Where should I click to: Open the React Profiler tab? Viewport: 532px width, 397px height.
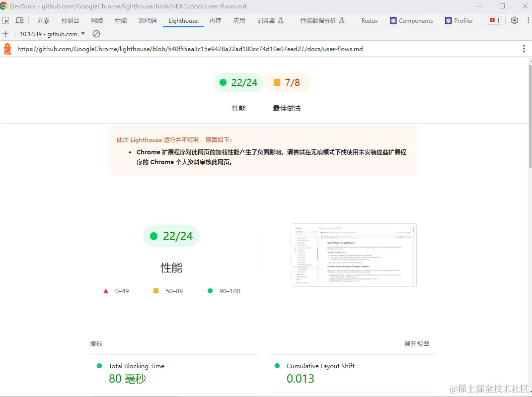(x=458, y=21)
